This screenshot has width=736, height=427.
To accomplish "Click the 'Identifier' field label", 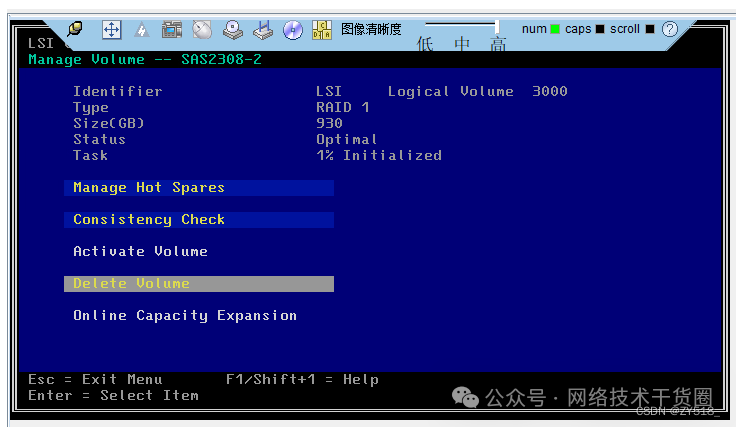I will pos(118,91).
